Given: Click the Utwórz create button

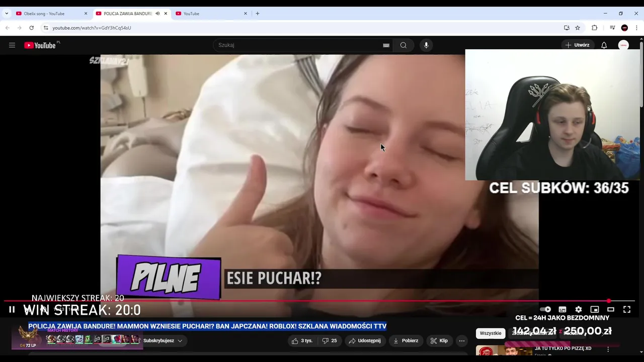Looking at the screenshot, I should click(x=577, y=45).
